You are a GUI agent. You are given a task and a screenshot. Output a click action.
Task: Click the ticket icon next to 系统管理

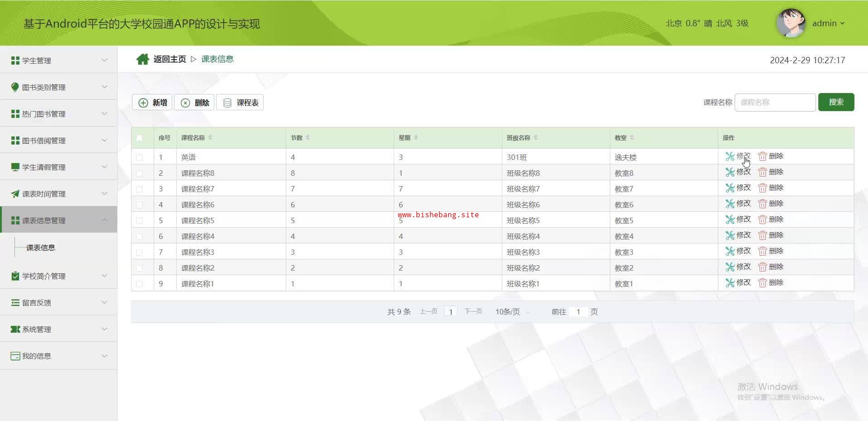pos(15,329)
